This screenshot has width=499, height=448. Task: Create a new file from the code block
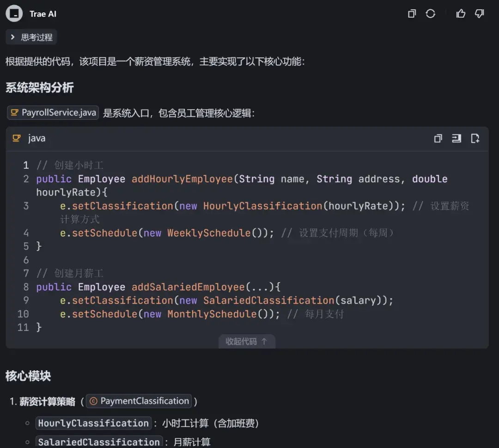pos(475,138)
